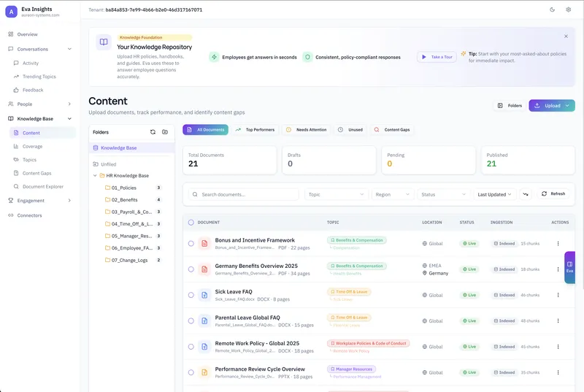Open settings gear in top bar

point(569,9)
